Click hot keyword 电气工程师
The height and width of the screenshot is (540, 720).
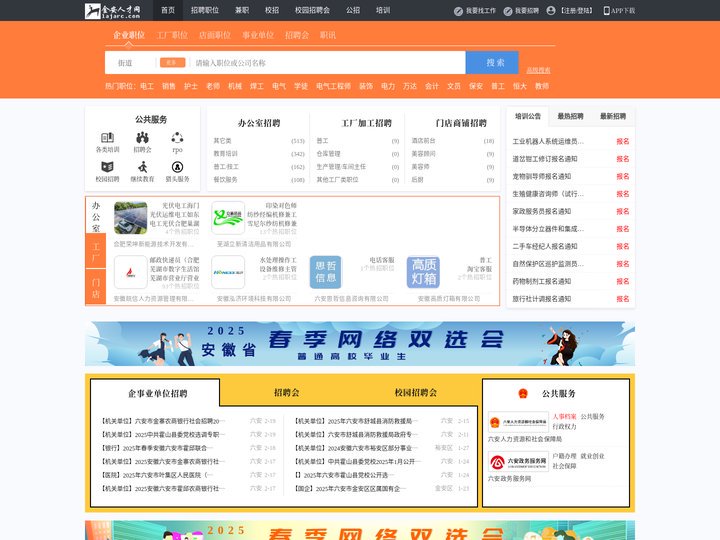coord(333,86)
